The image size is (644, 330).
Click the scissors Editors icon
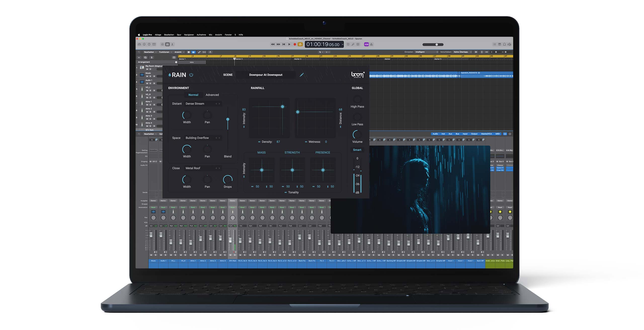(172, 44)
